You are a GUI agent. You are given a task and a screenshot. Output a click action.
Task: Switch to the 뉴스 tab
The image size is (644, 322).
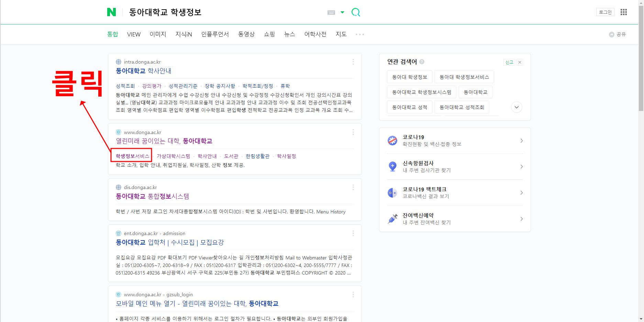click(x=289, y=34)
